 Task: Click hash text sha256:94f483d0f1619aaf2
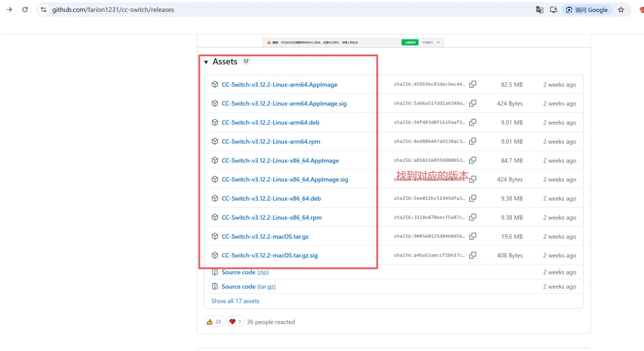[x=429, y=122]
